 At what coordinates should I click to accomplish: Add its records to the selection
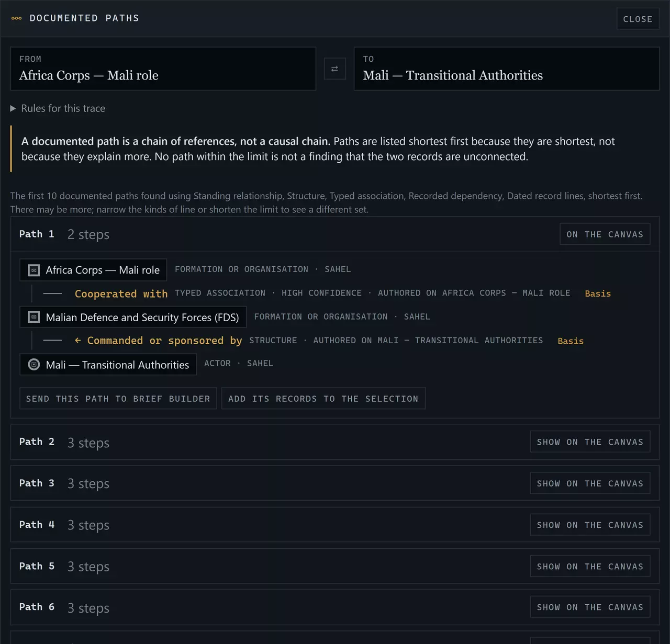click(323, 399)
